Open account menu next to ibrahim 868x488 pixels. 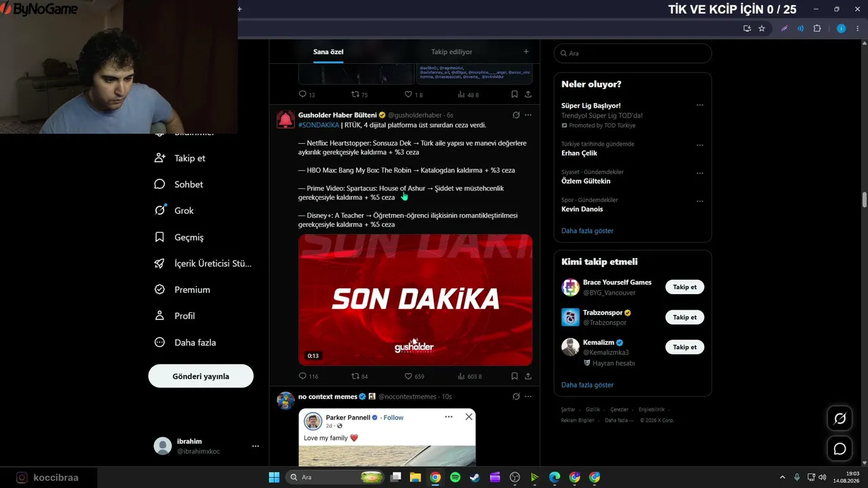(256, 446)
